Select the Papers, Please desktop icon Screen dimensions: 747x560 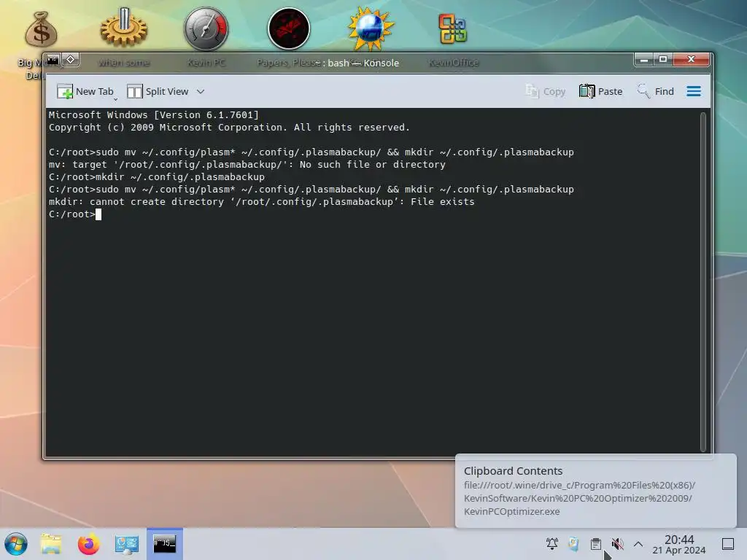289,28
